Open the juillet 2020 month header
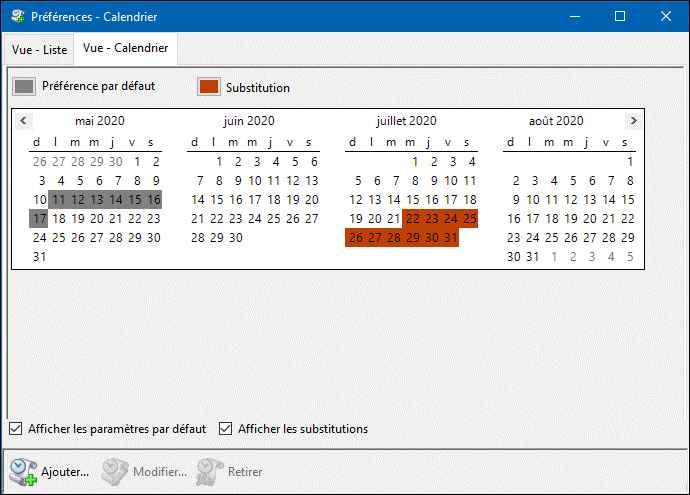This screenshot has height=495, width=690. click(x=406, y=121)
